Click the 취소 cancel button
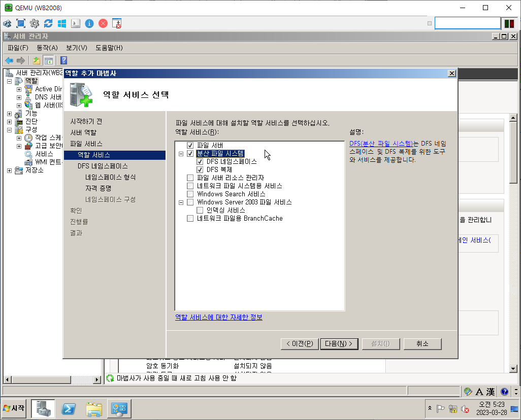 pos(422,343)
